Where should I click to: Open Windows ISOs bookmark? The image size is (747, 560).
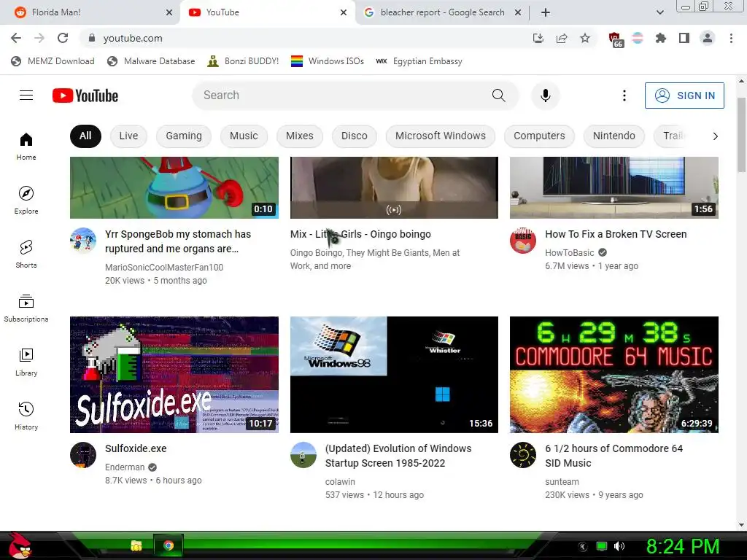[x=328, y=61]
